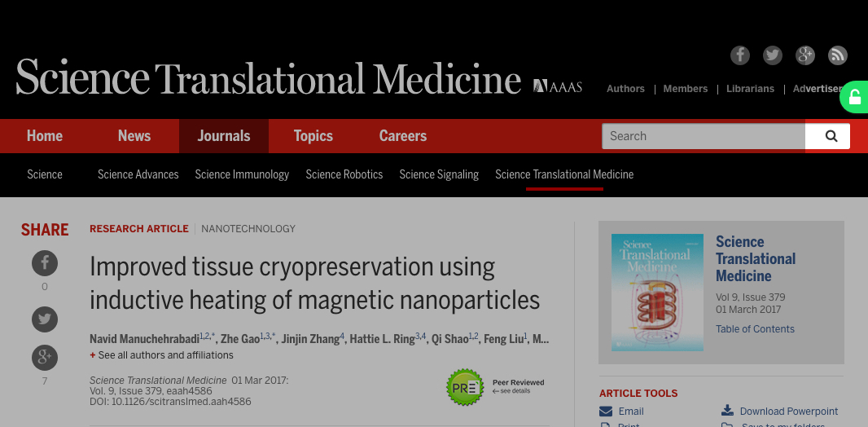The height and width of the screenshot is (427, 868).
Task: Click the RESEARCH ARTICLE label
Action: point(139,229)
